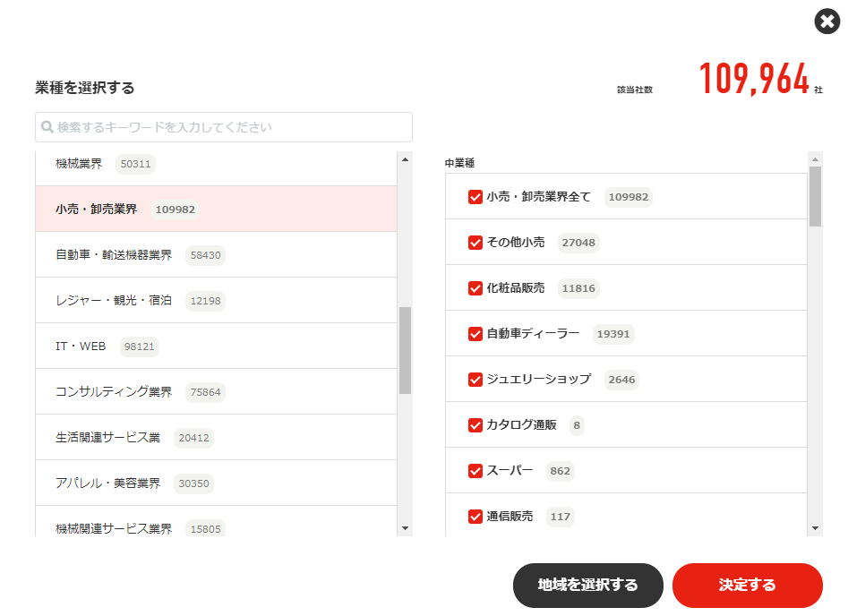Click the 109,964 total company count
Image resolution: width=848 pixels, height=616 pixels.
[x=754, y=79]
